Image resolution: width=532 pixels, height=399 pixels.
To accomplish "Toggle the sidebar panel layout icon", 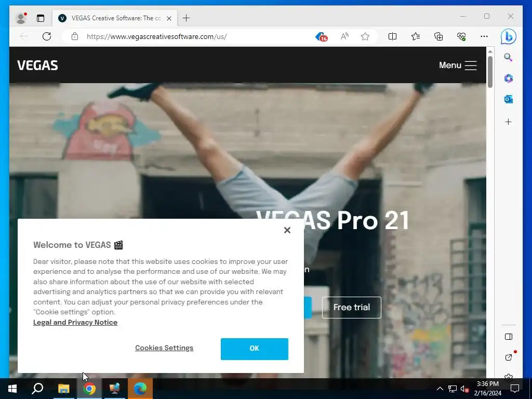I will click(508, 337).
